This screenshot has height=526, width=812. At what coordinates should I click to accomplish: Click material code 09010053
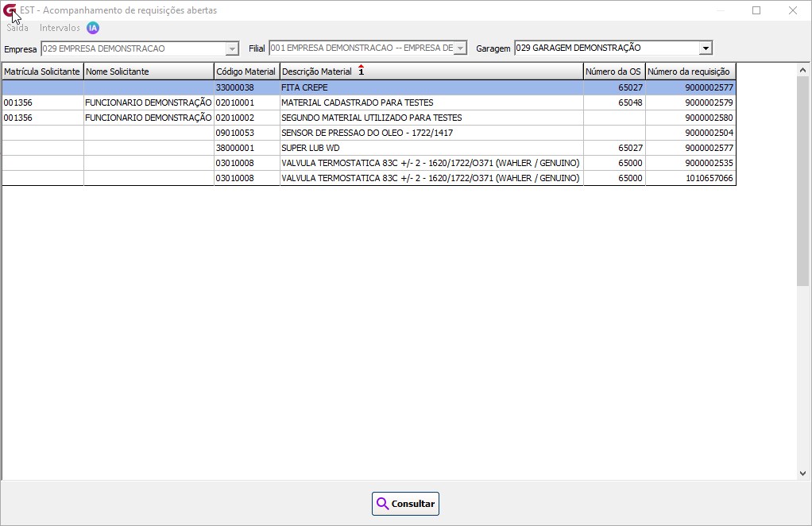246,133
